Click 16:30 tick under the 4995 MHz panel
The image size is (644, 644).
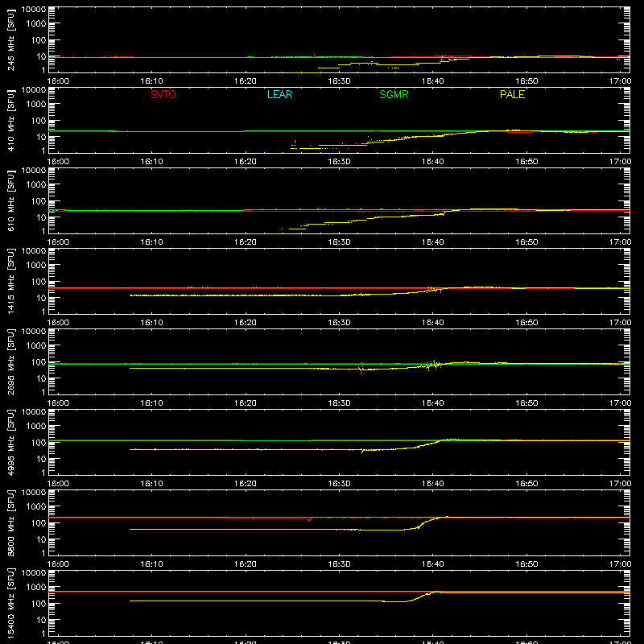(x=339, y=484)
